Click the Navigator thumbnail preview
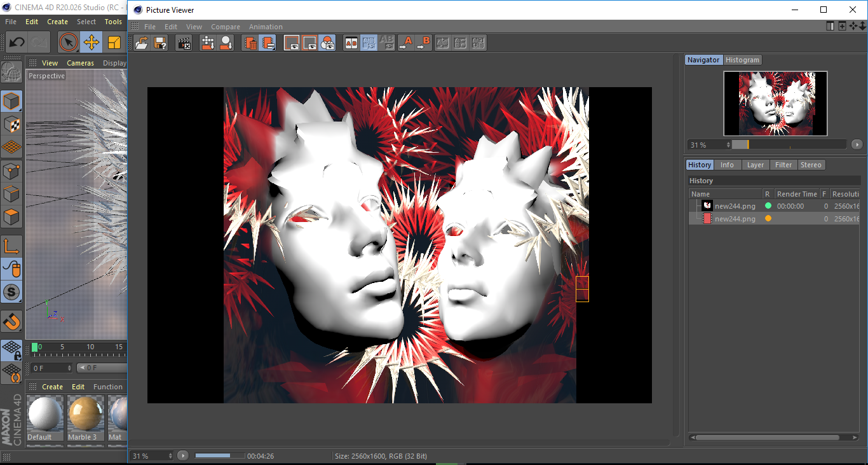Viewport: 868px width, 465px height. click(x=775, y=103)
